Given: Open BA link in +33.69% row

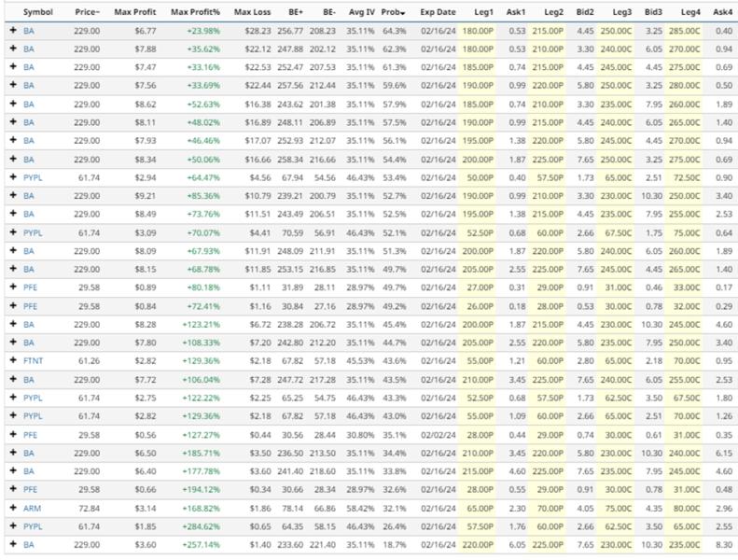Looking at the screenshot, I should [29, 85].
